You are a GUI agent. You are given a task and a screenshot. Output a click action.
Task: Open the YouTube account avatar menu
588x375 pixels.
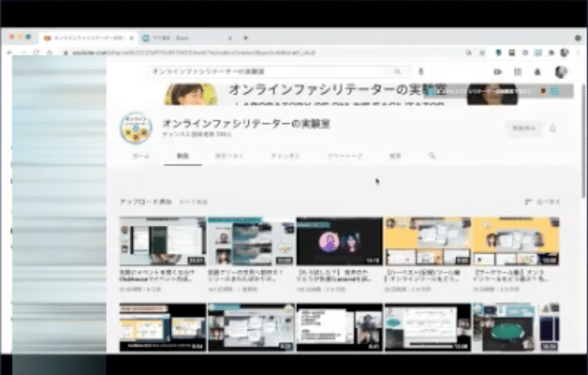click(x=560, y=72)
